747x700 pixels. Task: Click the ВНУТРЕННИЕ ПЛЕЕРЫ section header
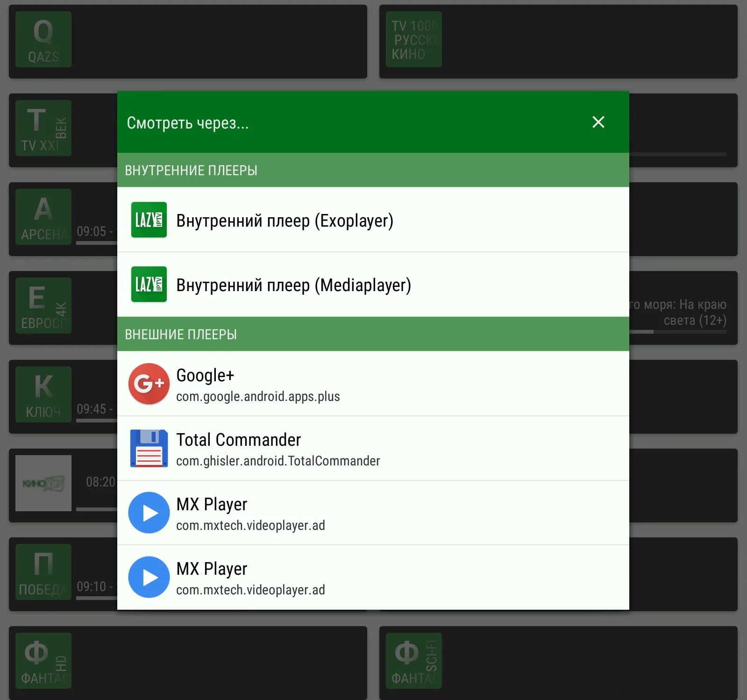coord(373,170)
